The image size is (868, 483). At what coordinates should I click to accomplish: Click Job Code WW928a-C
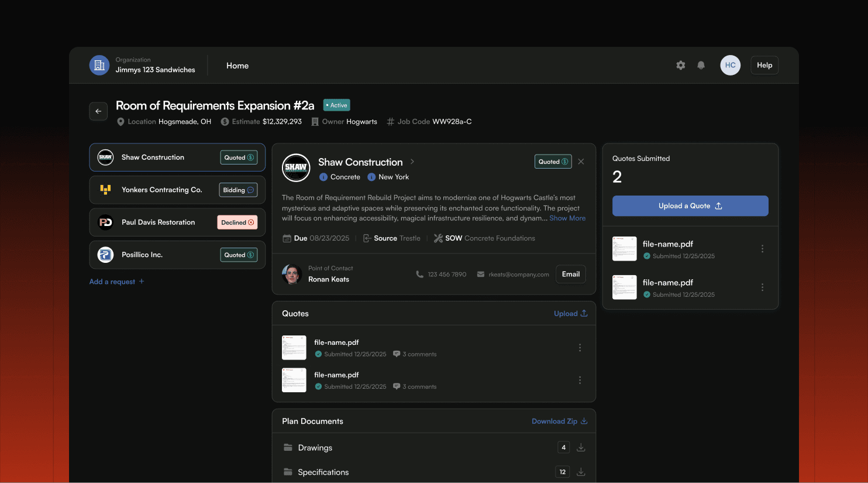[429, 122]
